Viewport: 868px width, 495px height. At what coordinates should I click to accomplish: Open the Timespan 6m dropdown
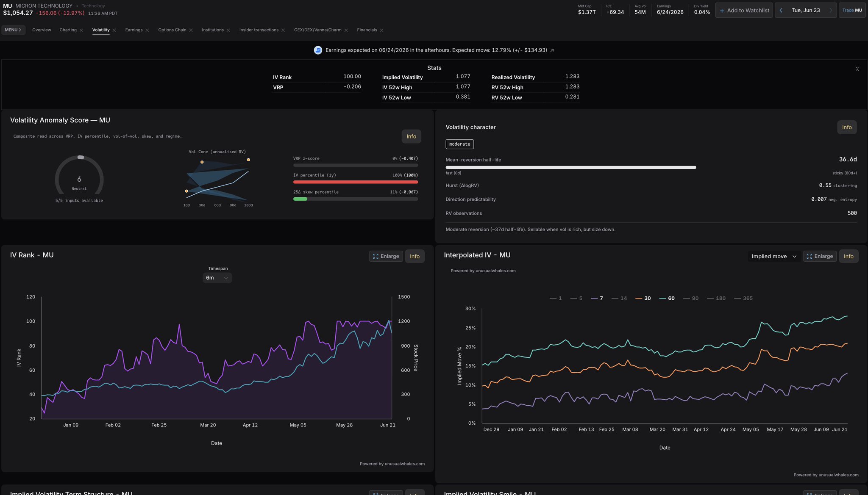217,278
